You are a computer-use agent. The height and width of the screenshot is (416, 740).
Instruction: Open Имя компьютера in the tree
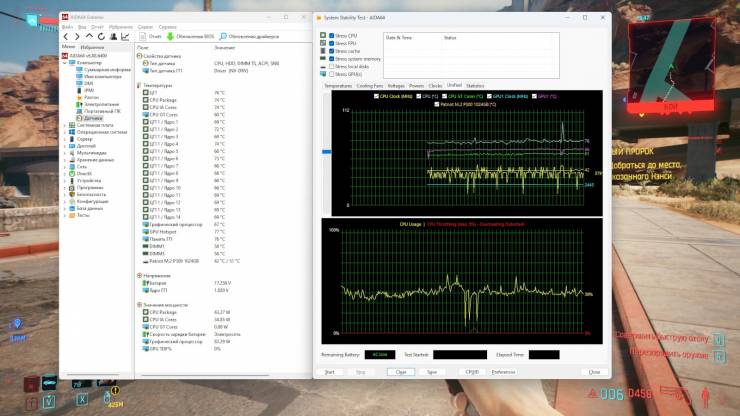[103, 76]
